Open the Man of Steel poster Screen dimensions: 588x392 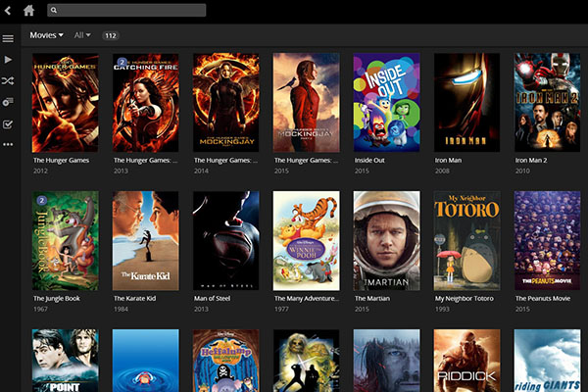[225, 241]
